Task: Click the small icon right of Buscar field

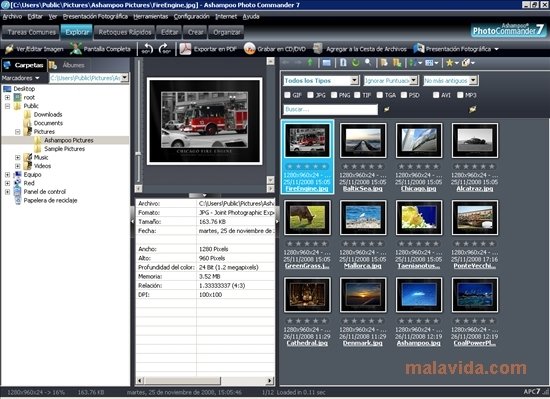Action: coord(387,109)
